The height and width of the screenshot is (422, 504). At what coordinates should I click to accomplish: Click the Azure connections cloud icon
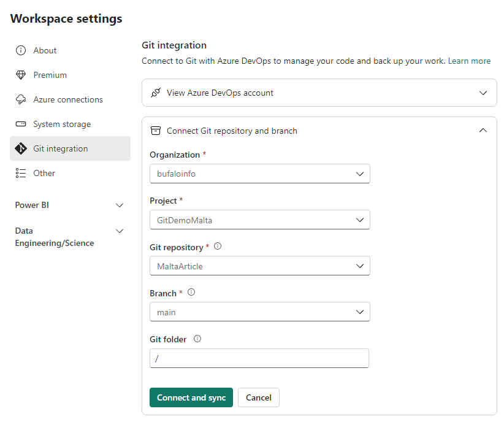(x=21, y=100)
